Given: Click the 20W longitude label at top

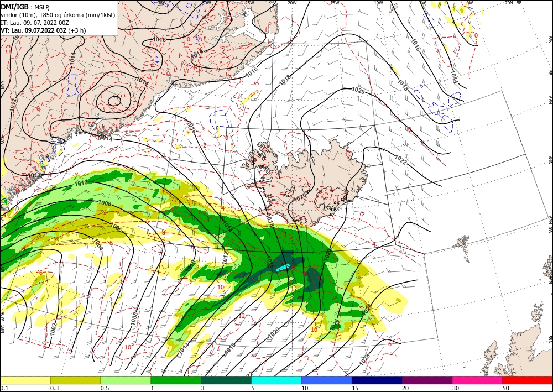Looking at the screenshot, I should (x=291, y=3).
